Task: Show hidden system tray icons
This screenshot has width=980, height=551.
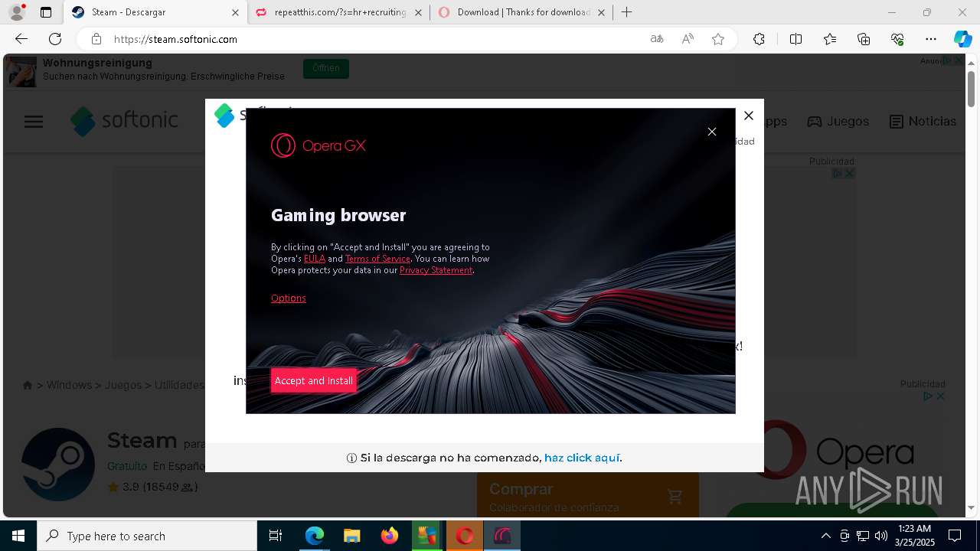Action: tap(826, 536)
